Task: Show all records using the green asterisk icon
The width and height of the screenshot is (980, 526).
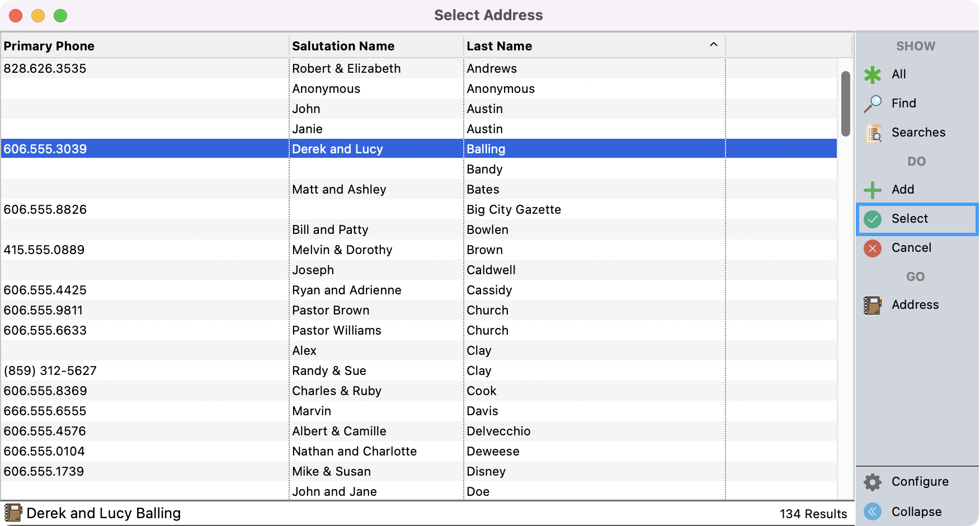Action: tap(873, 74)
